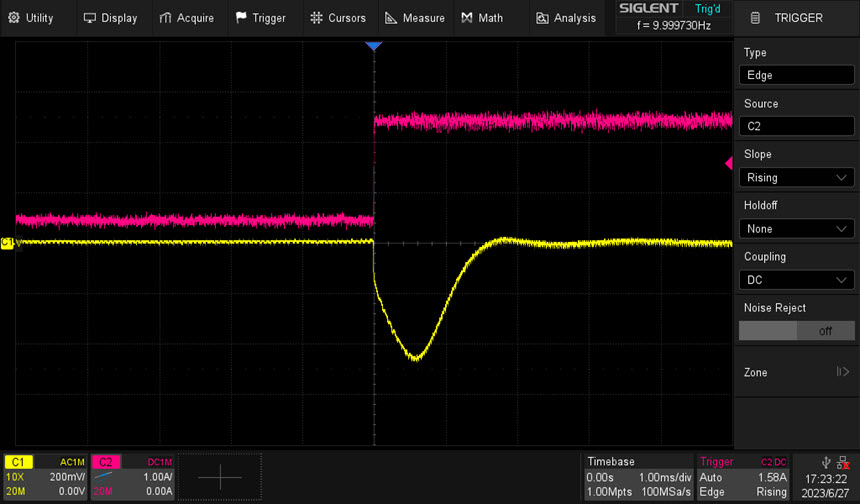The image size is (860, 504).
Task: Open the Acquire menu
Action: click(187, 18)
